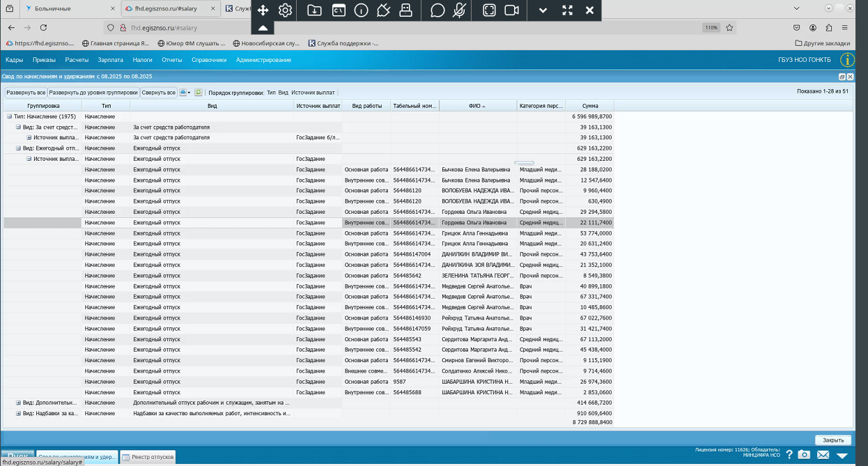Click the green refresh icon in toolbar

[x=199, y=92]
